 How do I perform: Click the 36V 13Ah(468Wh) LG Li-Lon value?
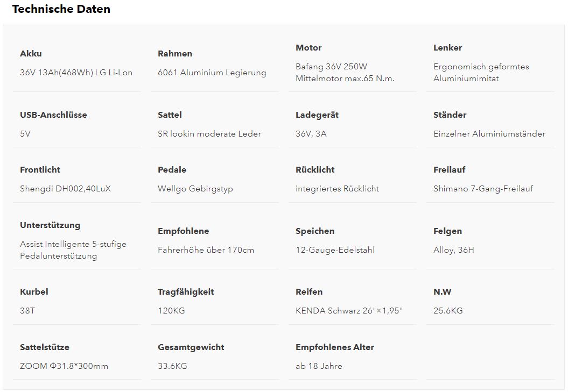76,73
